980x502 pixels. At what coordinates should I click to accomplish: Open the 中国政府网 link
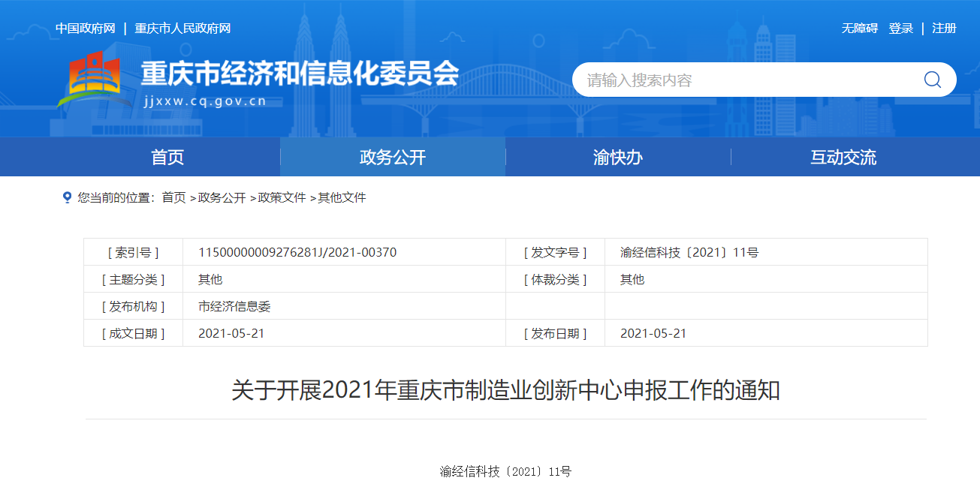click(x=85, y=29)
